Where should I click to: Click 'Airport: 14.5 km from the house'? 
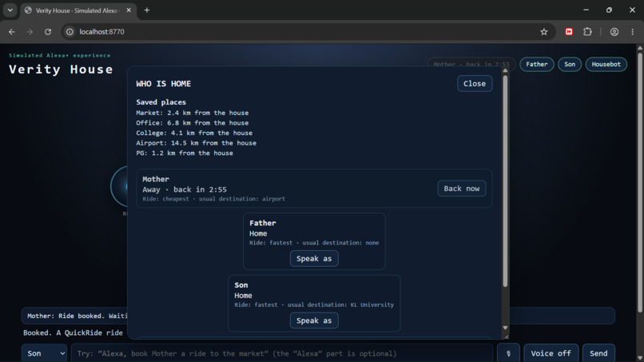click(197, 143)
